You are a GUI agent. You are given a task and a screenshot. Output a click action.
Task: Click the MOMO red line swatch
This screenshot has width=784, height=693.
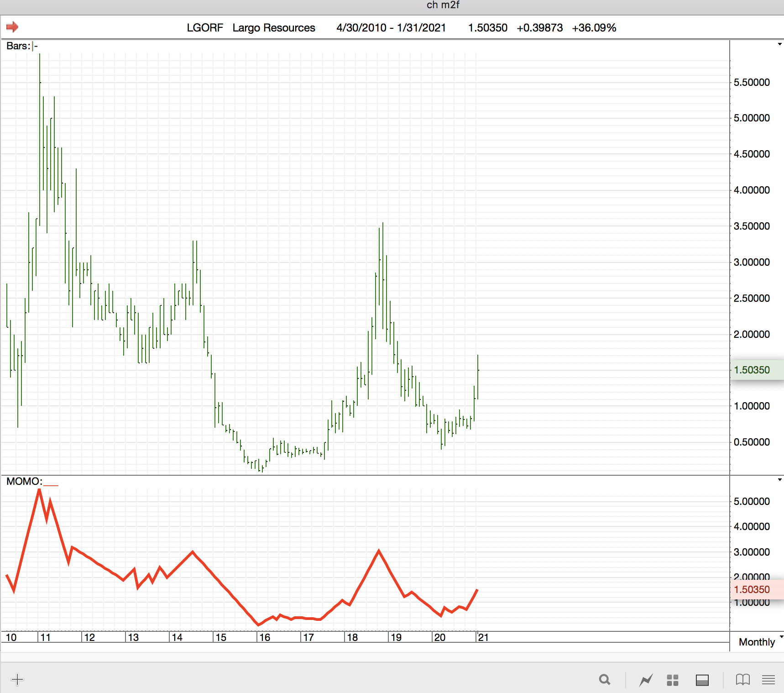click(51, 485)
